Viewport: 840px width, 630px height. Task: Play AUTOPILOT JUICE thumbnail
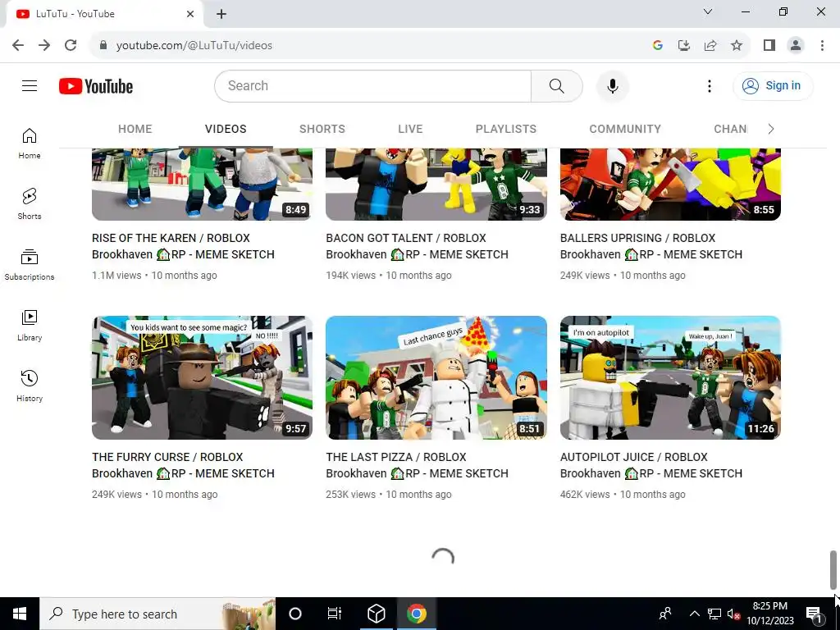(x=670, y=377)
